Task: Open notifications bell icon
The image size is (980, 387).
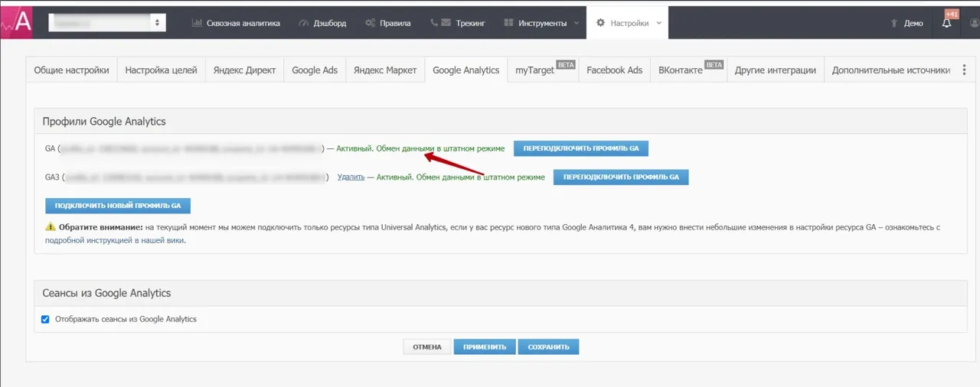Action: pos(947,23)
